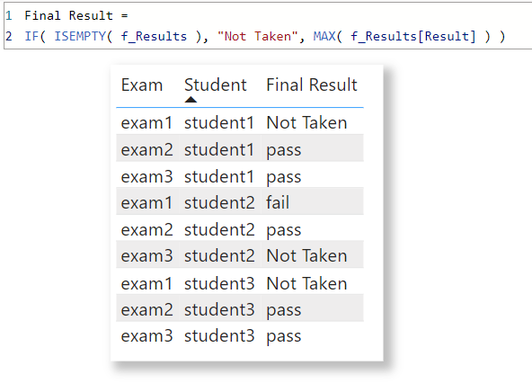Select exam2 cell for student1
532x392 pixels.
coord(146,149)
